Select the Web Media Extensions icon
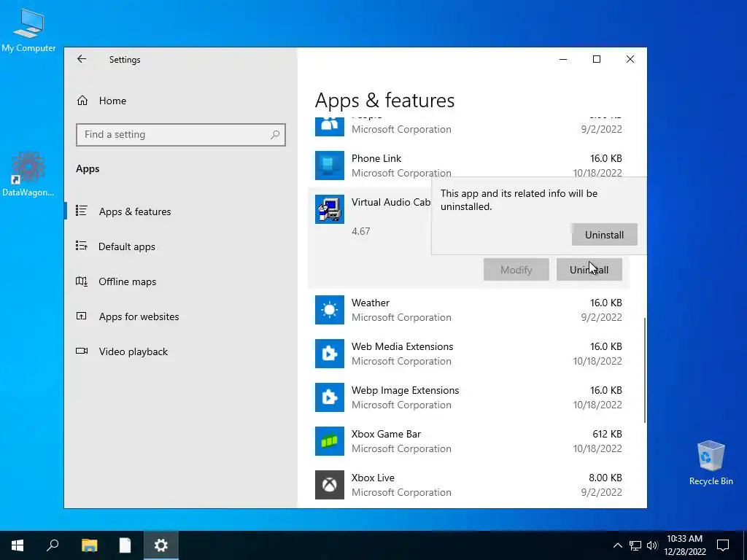The height and width of the screenshot is (560, 747). 330,354
